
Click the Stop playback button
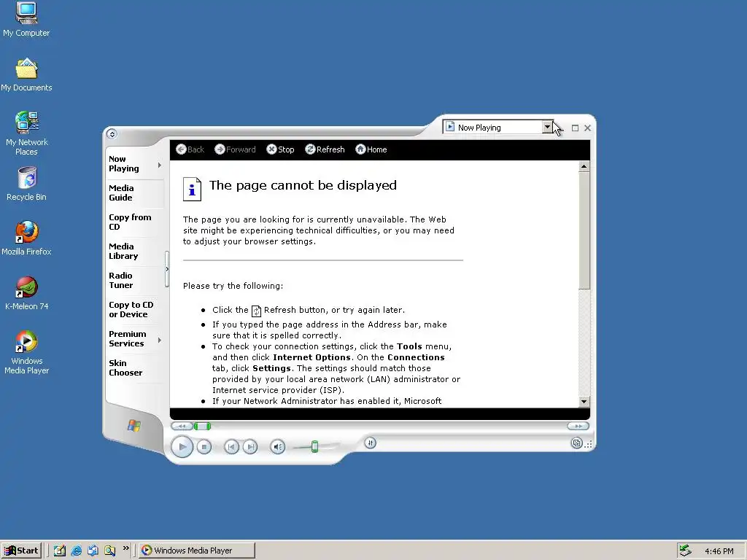pos(204,447)
